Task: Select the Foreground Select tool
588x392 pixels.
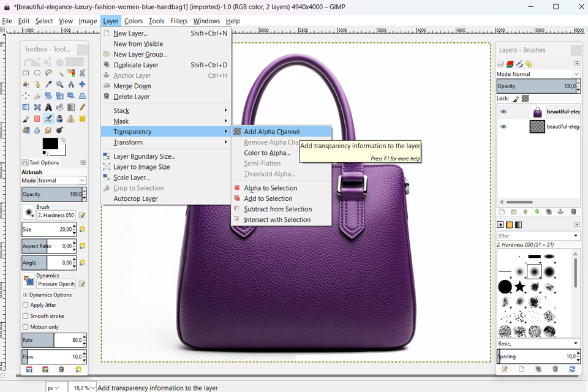Action: [26, 85]
